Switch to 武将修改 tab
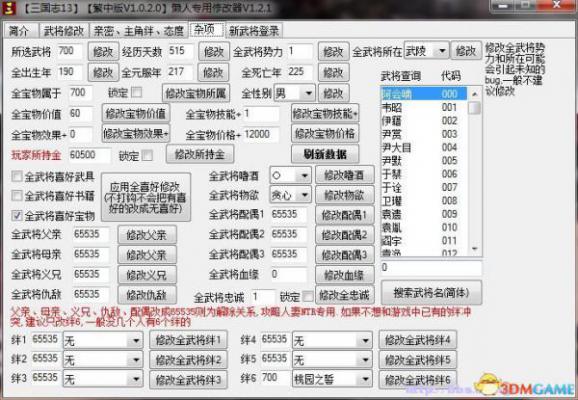This screenshot has width=578, height=400. (x=64, y=31)
